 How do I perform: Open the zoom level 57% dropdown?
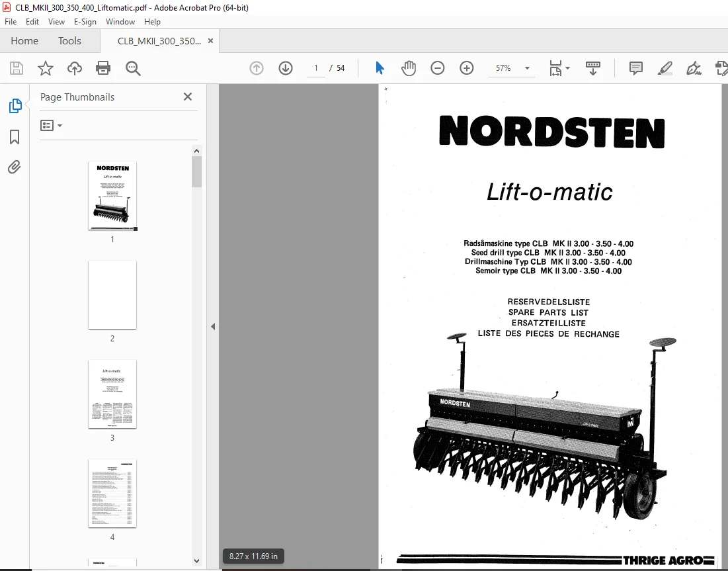pyautogui.click(x=527, y=68)
